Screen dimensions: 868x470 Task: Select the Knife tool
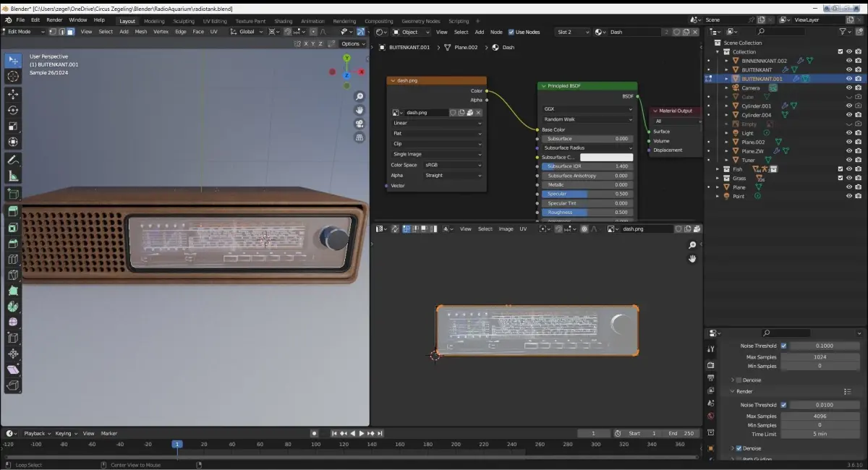13,275
